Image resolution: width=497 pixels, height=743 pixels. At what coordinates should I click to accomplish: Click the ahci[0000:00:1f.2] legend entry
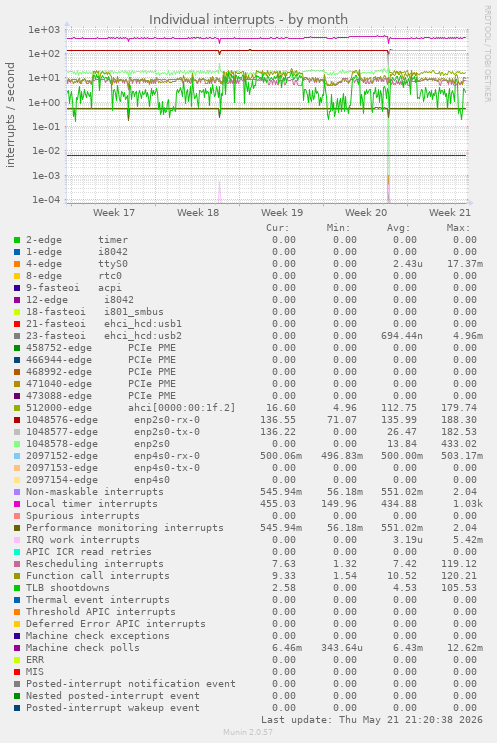tap(181, 408)
